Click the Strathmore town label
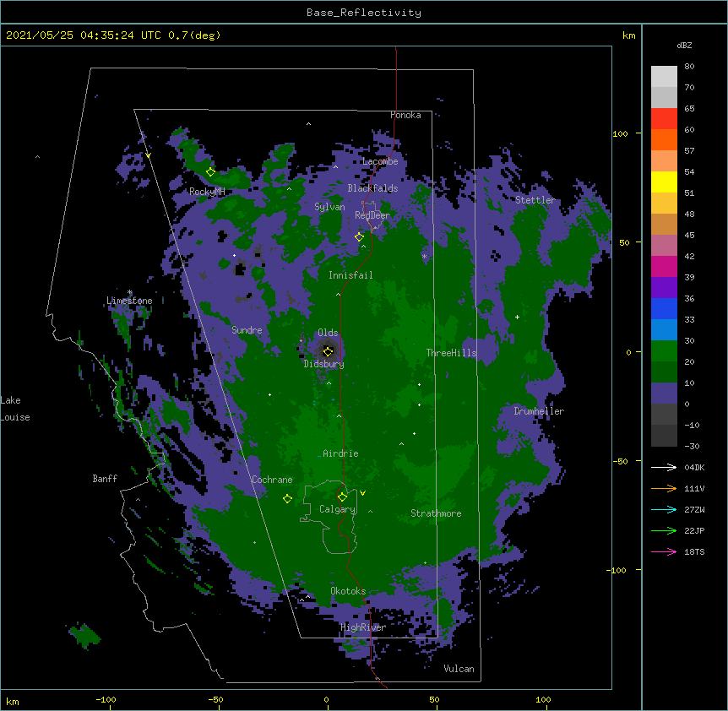 [x=436, y=513]
